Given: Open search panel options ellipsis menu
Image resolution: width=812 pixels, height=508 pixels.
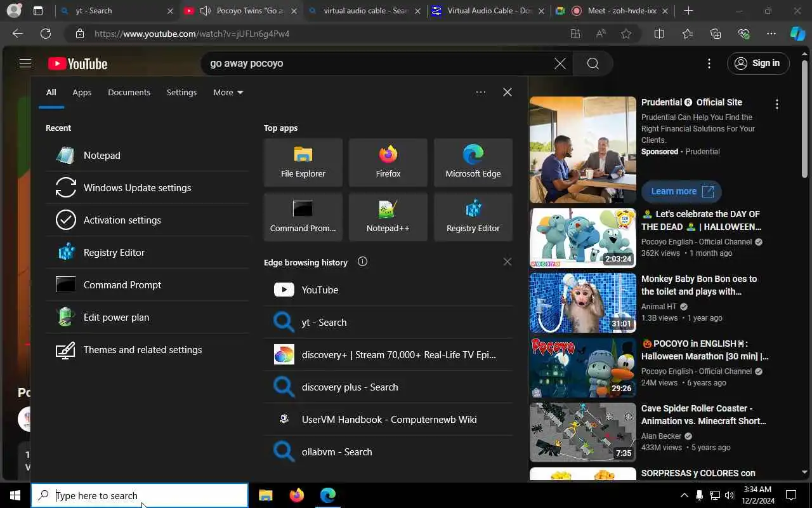Looking at the screenshot, I should 481,92.
